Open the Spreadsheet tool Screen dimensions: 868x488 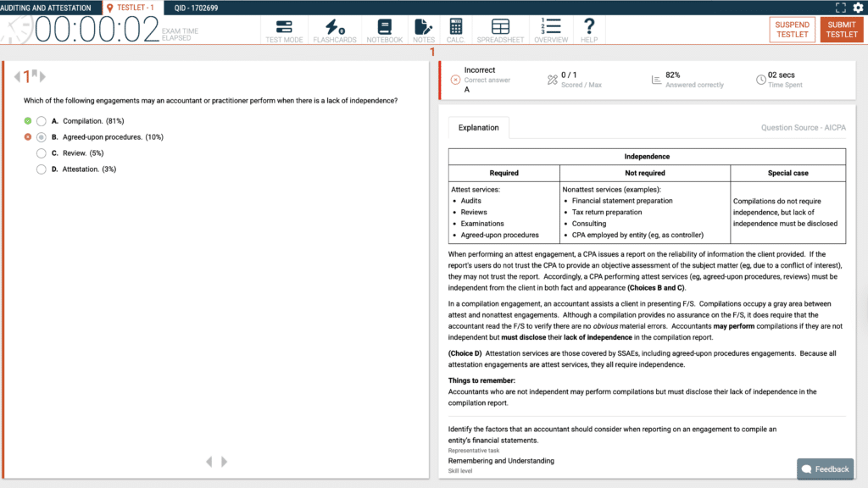click(499, 30)
